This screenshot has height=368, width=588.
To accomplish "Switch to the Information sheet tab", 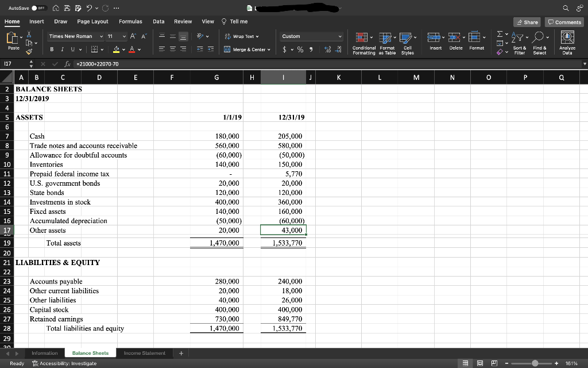I will [x=45, y=353].
